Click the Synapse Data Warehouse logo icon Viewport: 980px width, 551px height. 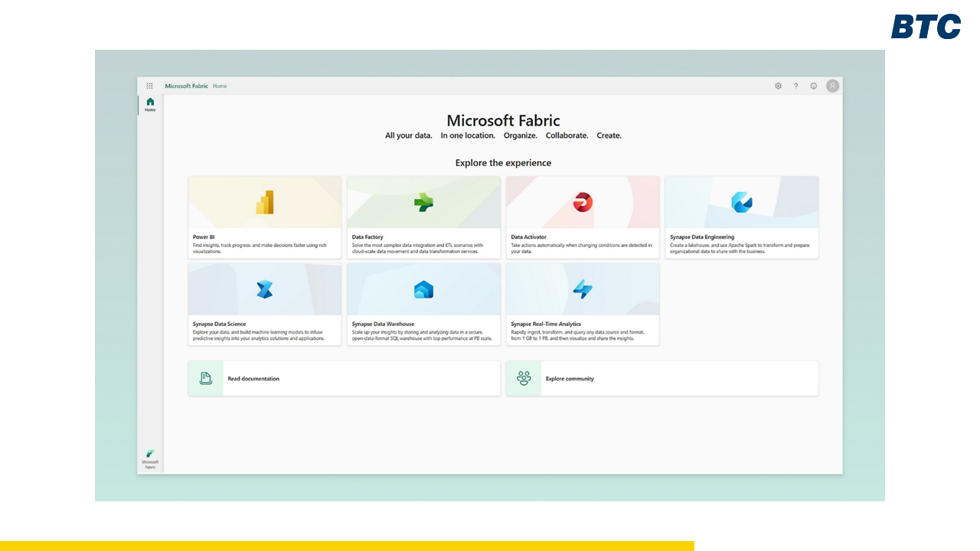(x=423, y=289)
